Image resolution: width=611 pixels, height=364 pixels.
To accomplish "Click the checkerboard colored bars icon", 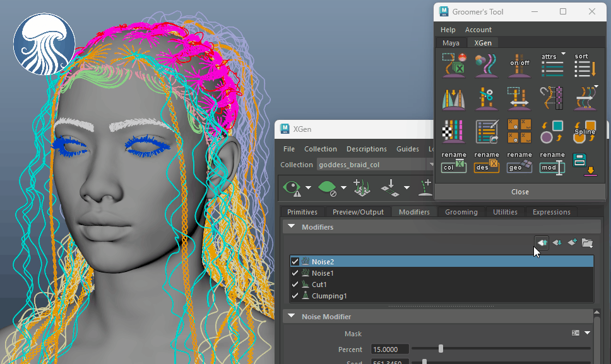I will pos(454,131).
